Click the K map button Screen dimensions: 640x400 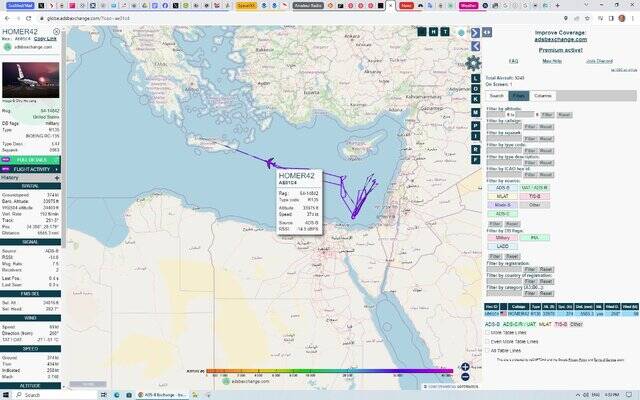[x=476, y=99]
